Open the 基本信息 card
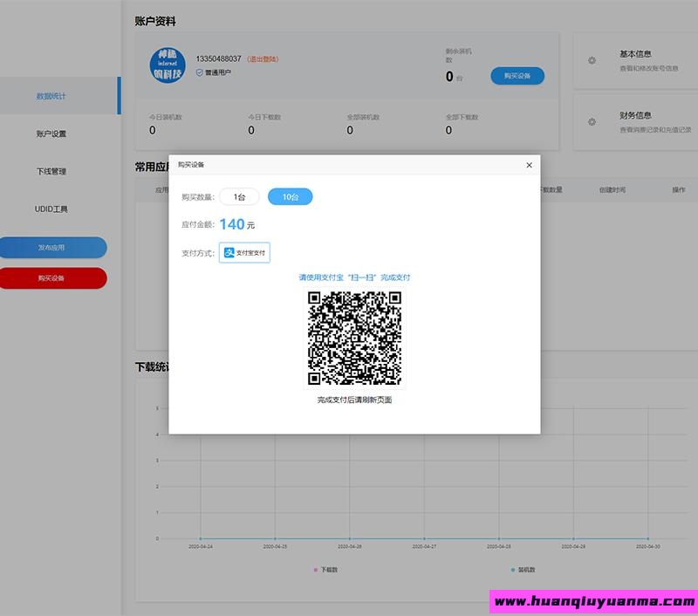 click(x=636, y=60)
